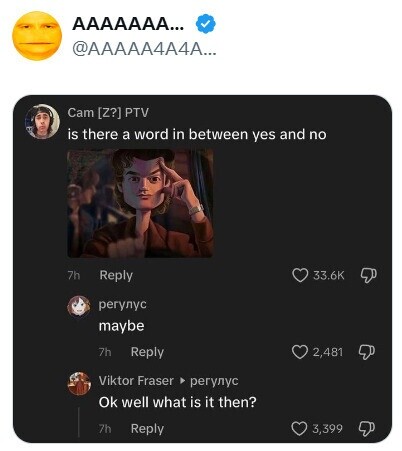Dislike Viktor Fraser's comment
This screenshot has width=402, height=451.
[366, 429]
